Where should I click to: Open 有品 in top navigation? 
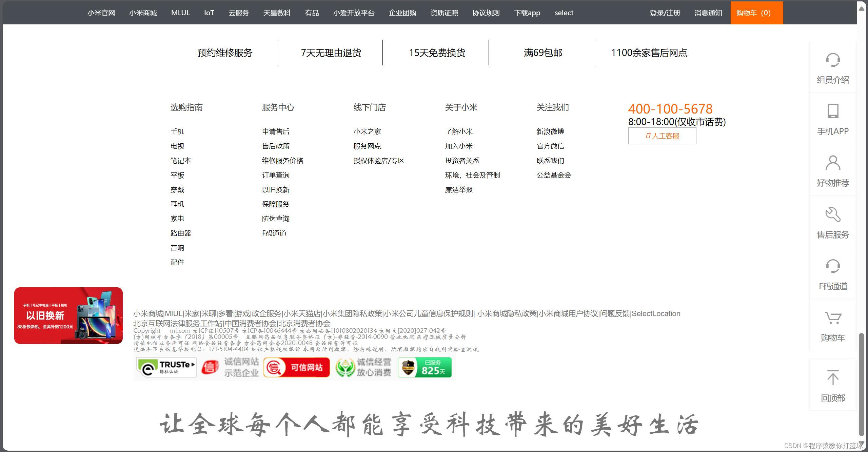312,13
